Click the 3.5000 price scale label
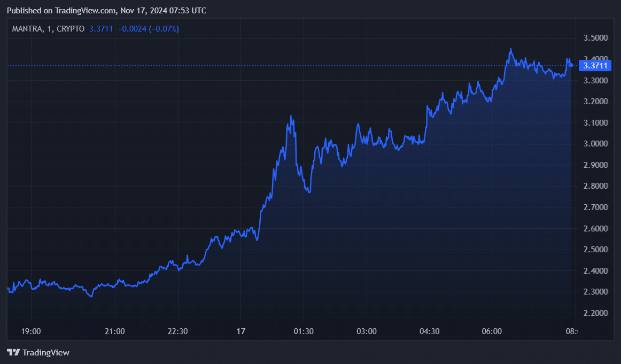This screenshot has height=364, width=621. pyautogui.click(x=597, y=37)
